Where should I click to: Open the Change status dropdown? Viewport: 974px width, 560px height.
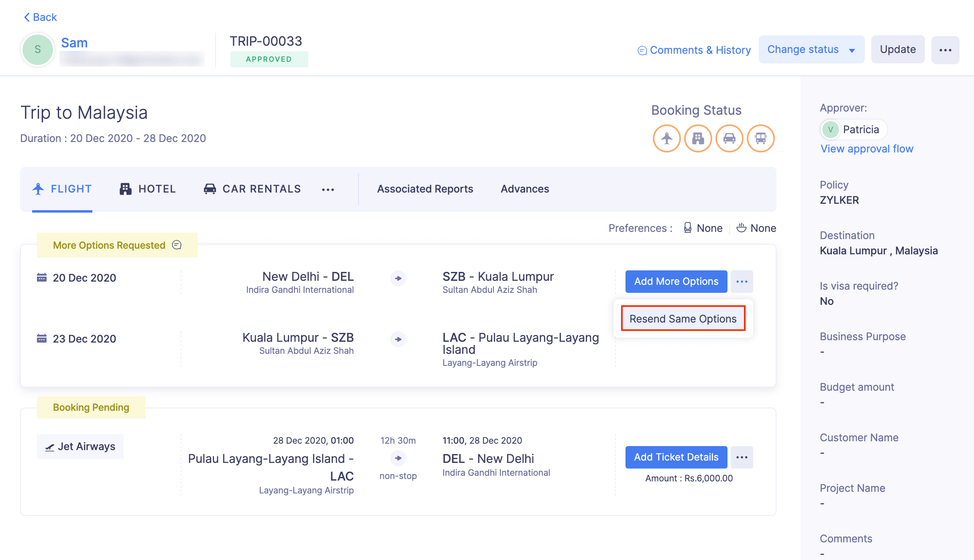pyautogui.click(x=811, y=49)
